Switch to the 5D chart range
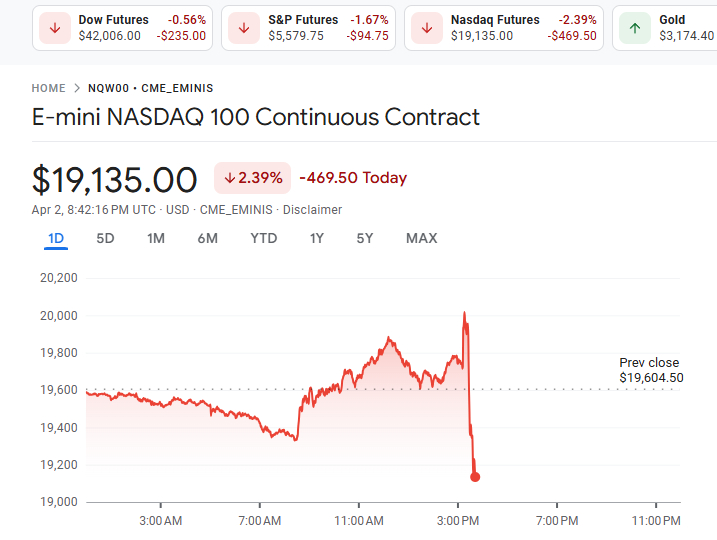This screenshot has width=717, height=540. pyautogui.click(x=105, y=238)
